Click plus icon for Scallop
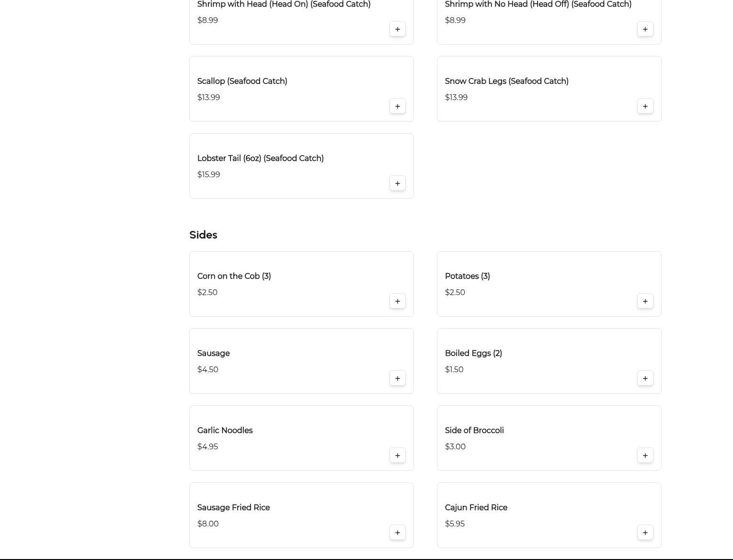 [397, 106]
